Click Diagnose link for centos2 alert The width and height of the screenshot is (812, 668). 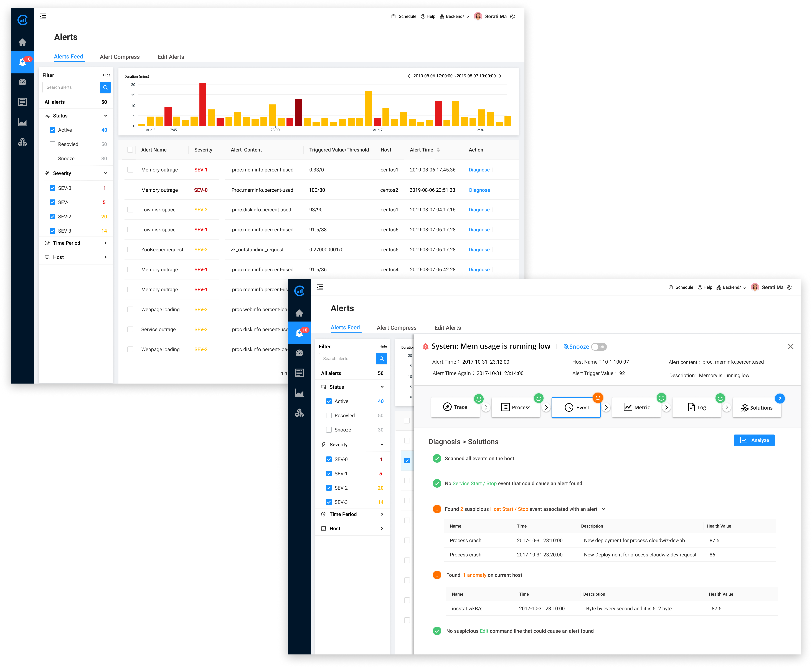tap(479, 190)
